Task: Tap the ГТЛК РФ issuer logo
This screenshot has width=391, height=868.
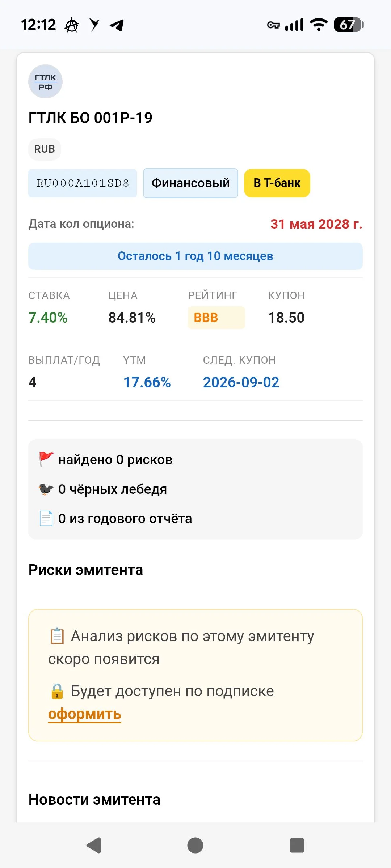Action: pos(45,81)
